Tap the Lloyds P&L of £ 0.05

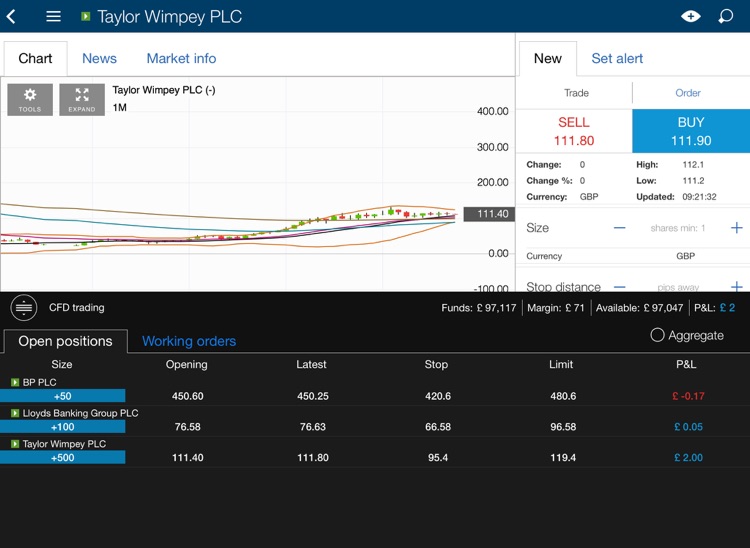(x=688, y=427)
